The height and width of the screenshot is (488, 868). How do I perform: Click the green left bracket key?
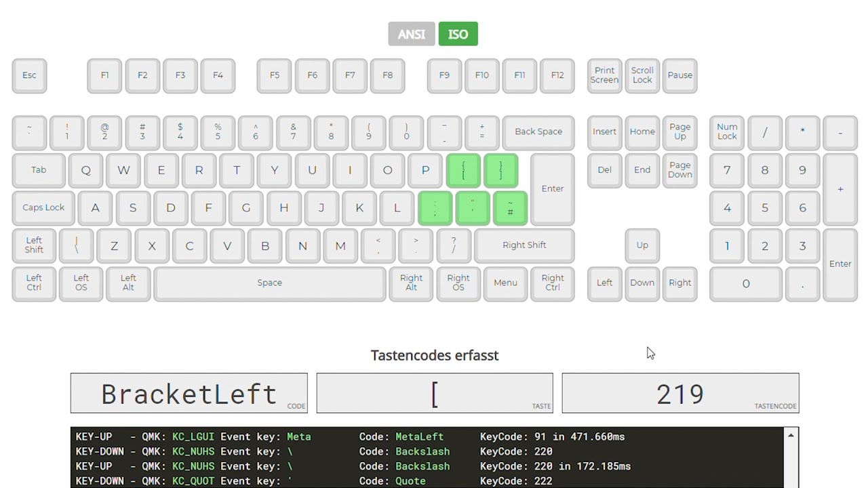[x=463, y=170]
